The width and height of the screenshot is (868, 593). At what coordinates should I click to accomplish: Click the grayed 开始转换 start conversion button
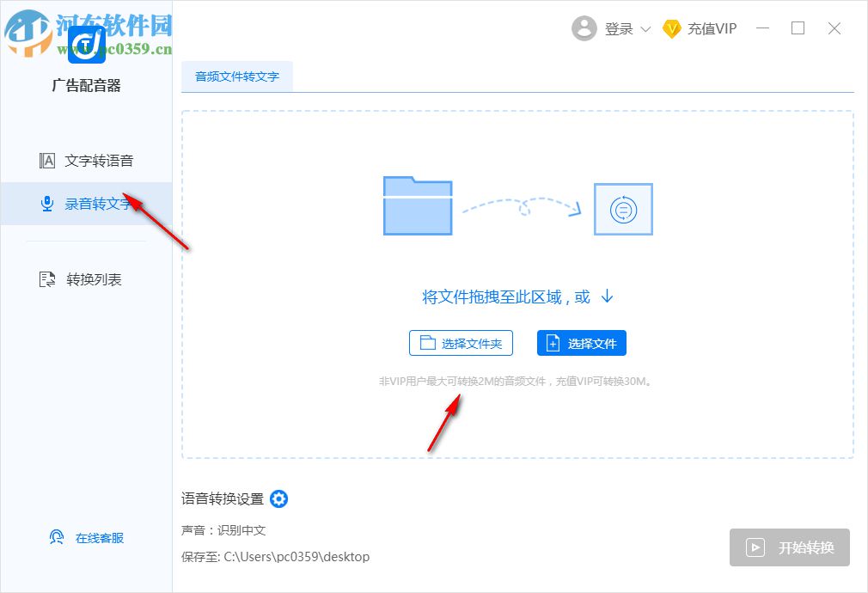789,547
